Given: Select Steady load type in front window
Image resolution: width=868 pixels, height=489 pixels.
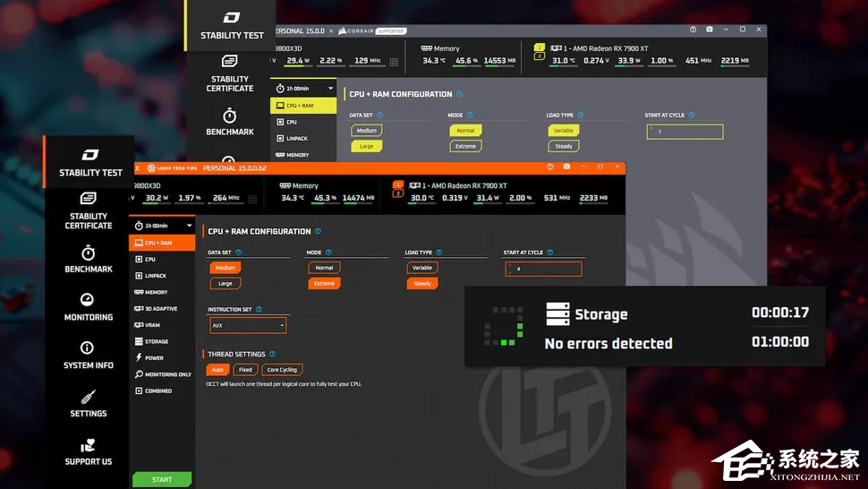Looking at the screenshot, I should coord(421,284).
